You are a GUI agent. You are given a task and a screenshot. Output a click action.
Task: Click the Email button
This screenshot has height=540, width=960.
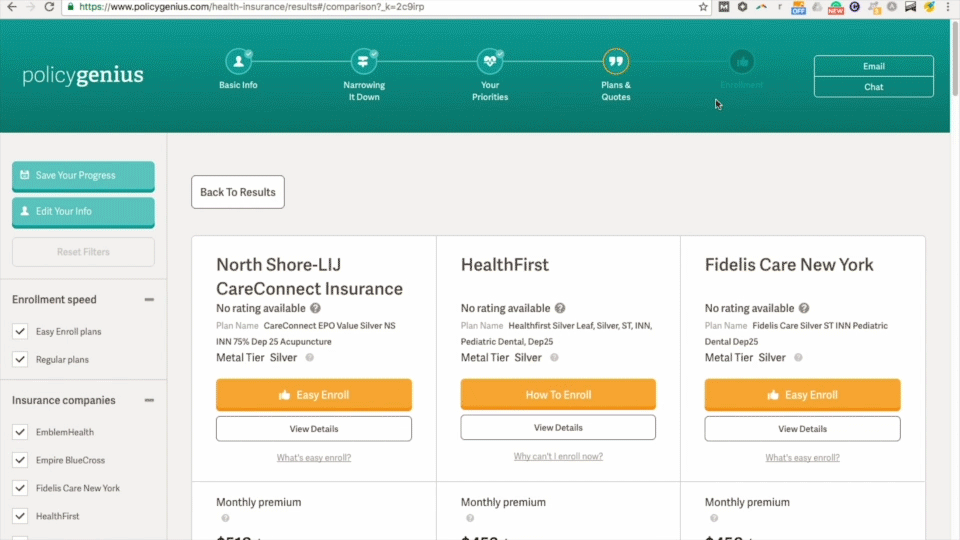[x=874, y=66]
